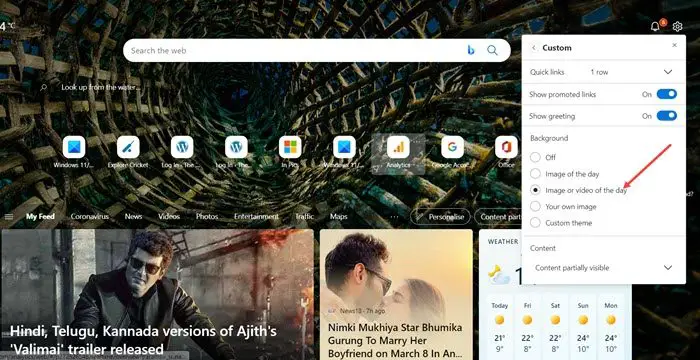Open the notifications bell icon

click(655, 27)
